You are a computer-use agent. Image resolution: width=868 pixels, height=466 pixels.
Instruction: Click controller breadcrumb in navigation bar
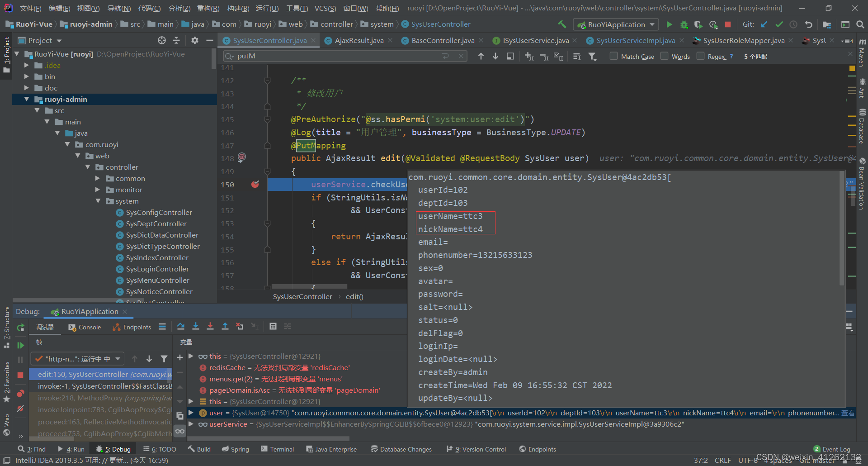(336, 24)
